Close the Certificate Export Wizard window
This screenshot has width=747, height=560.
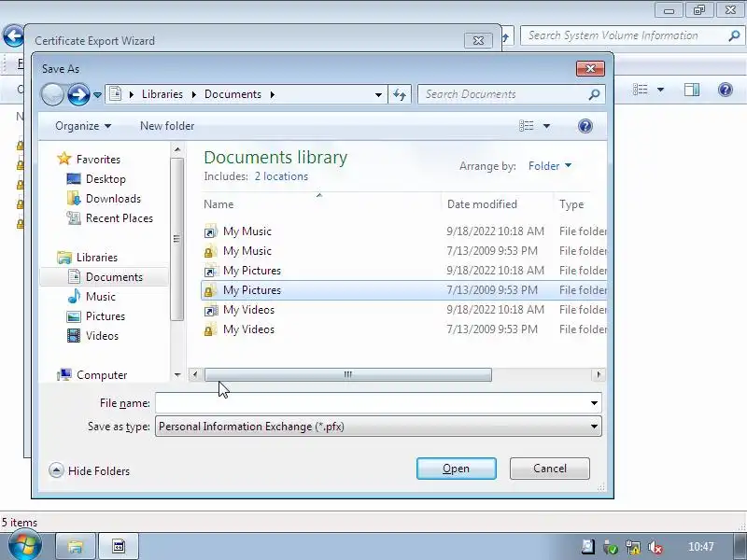click(x=478, y=40)
